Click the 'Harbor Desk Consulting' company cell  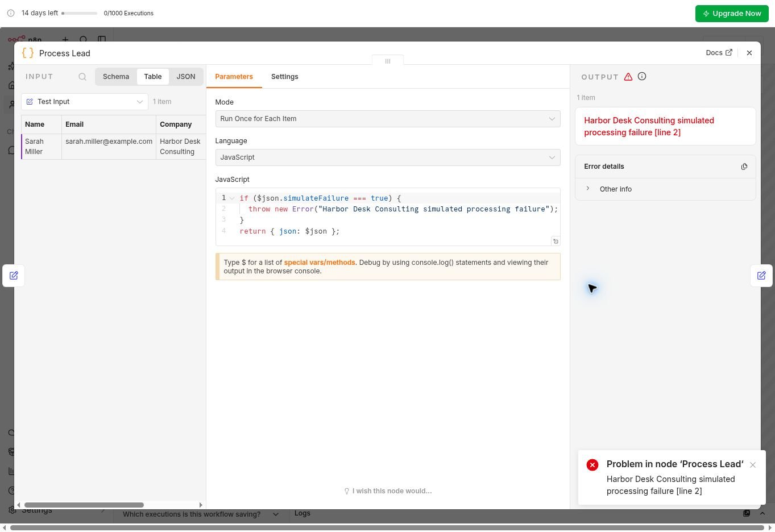point(181,147)
